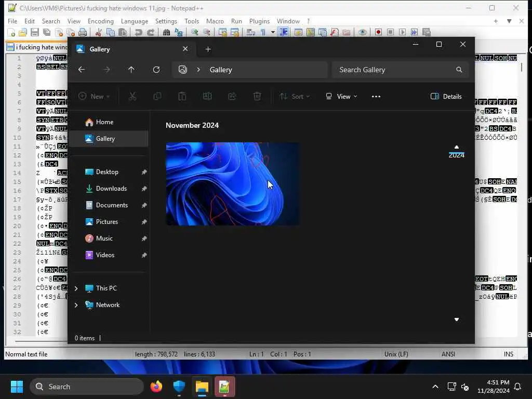Expand This PC tree node

click(x=76, y=288)
